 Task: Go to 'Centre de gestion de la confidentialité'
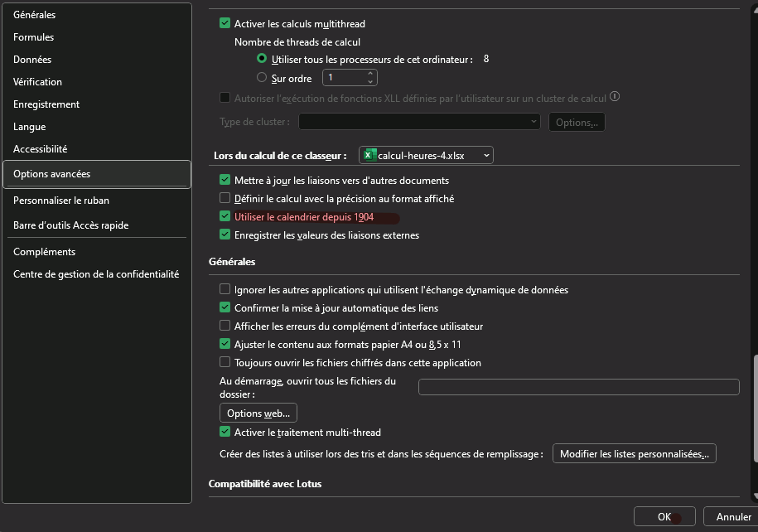click(x=96, y=274)
